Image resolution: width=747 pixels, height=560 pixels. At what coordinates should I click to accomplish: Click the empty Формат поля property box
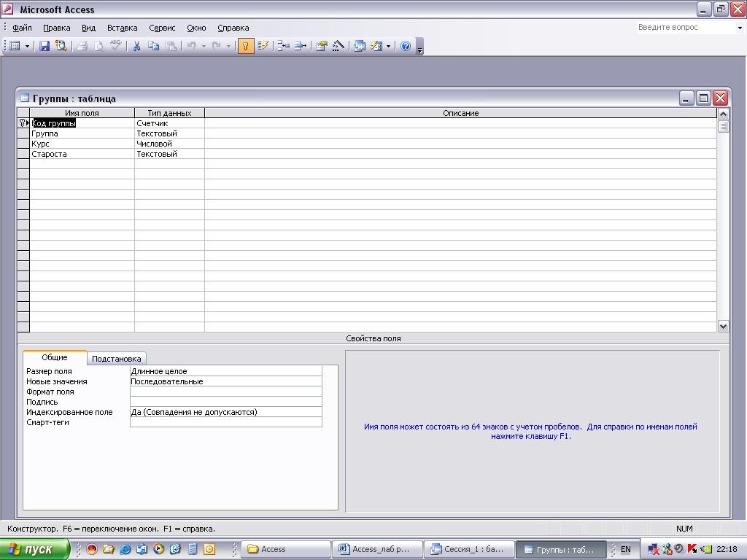(x=226, y=392)
